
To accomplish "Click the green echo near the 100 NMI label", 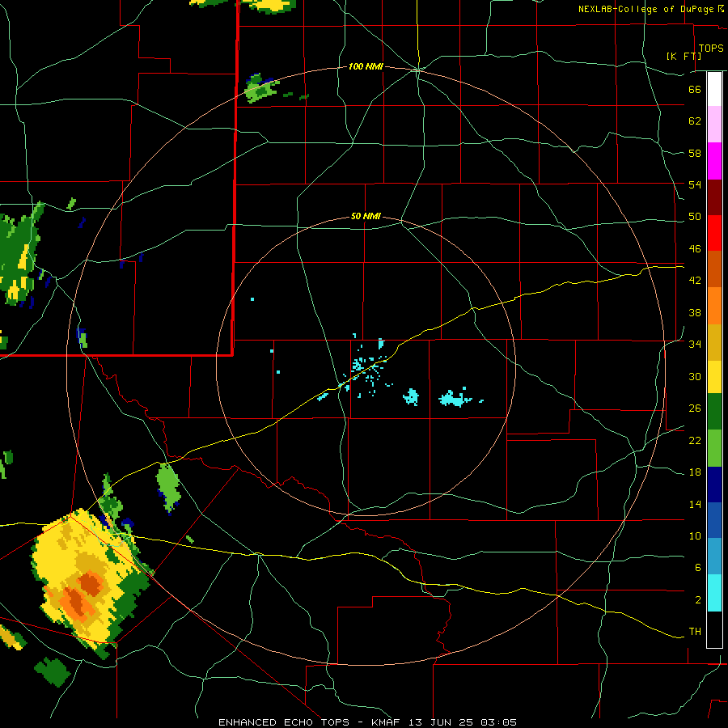I will tap(261, 89).
